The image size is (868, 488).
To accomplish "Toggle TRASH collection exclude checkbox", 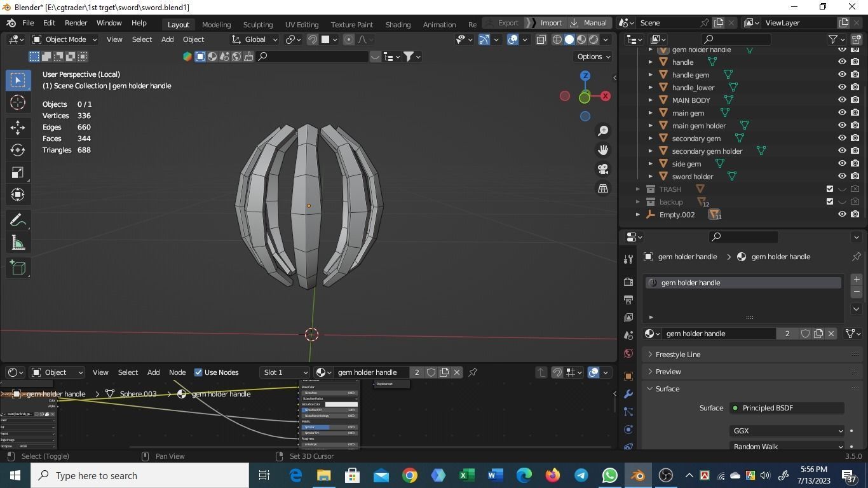I will click(x=829, y=189).
